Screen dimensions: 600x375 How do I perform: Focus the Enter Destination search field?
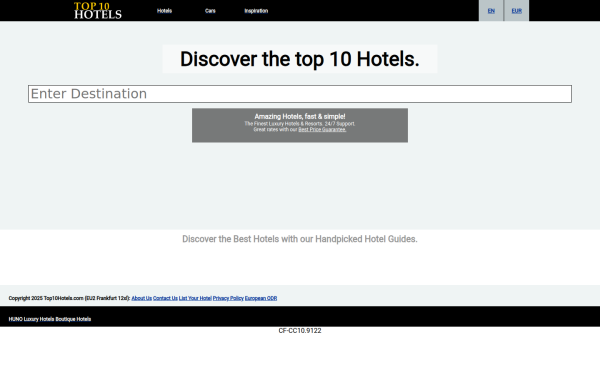click(300, 94)
